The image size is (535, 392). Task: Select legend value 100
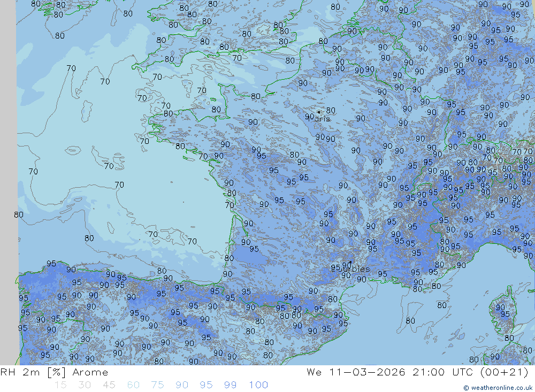pos(258,385)
